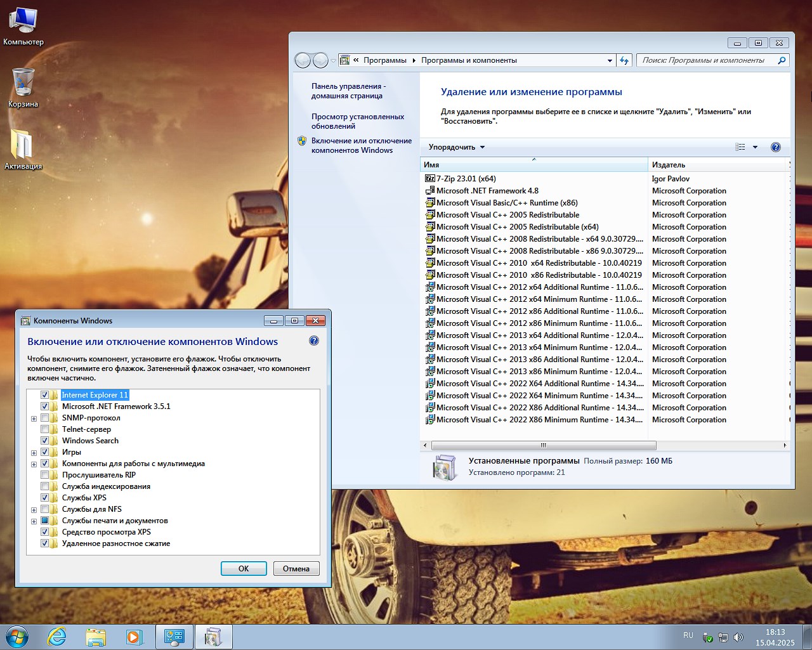Screen dimensions: 812x650
Task: Toggle the Удаленное разностное сжатие checkbox
Action: coord(44,543)
